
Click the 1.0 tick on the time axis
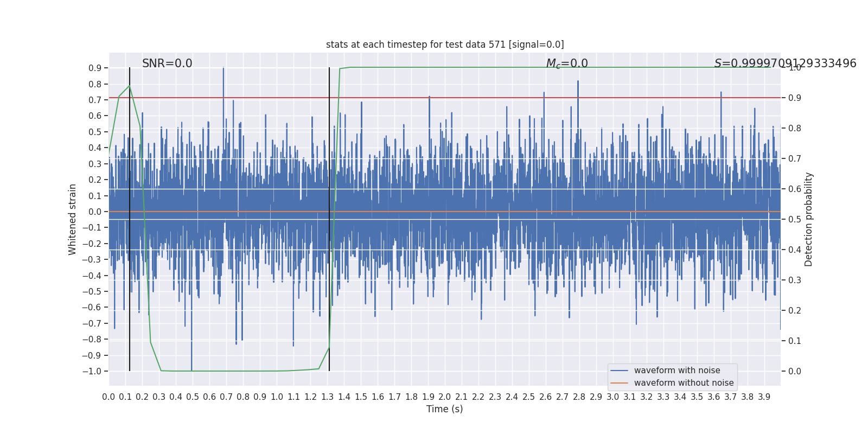tap(277, 397)
